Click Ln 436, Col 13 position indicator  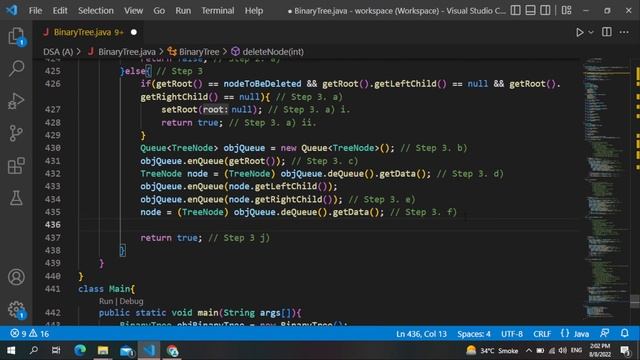tap(421, 334)
